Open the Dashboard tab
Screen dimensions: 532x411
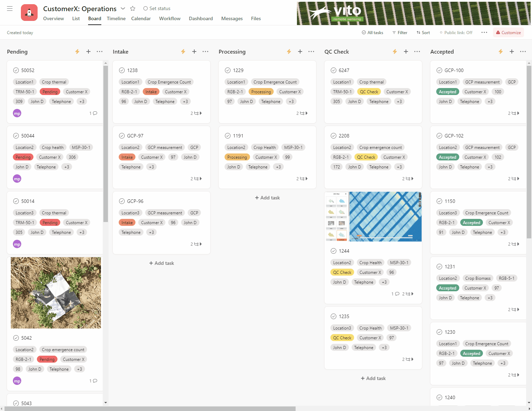(x=201, y=18)
